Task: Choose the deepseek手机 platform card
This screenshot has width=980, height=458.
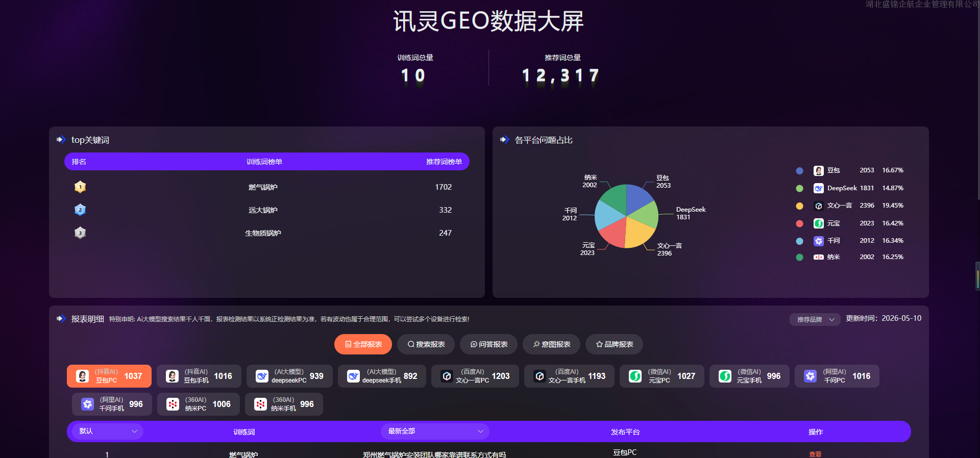Action: point(382,376)
